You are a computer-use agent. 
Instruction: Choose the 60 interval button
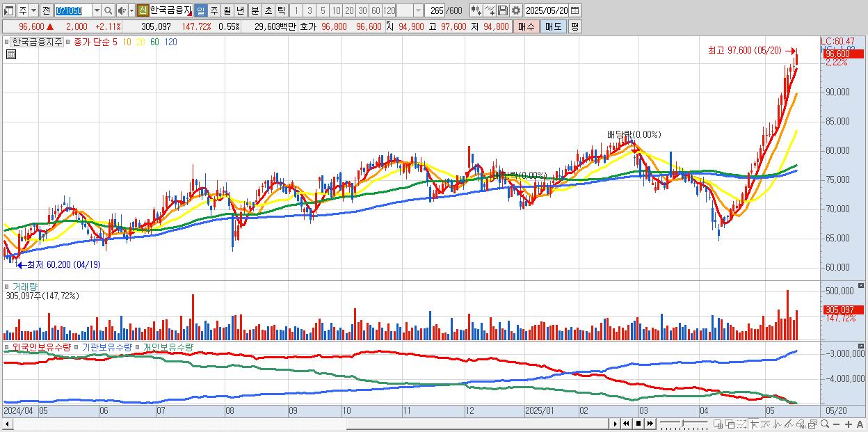click(x=376, y=10)
